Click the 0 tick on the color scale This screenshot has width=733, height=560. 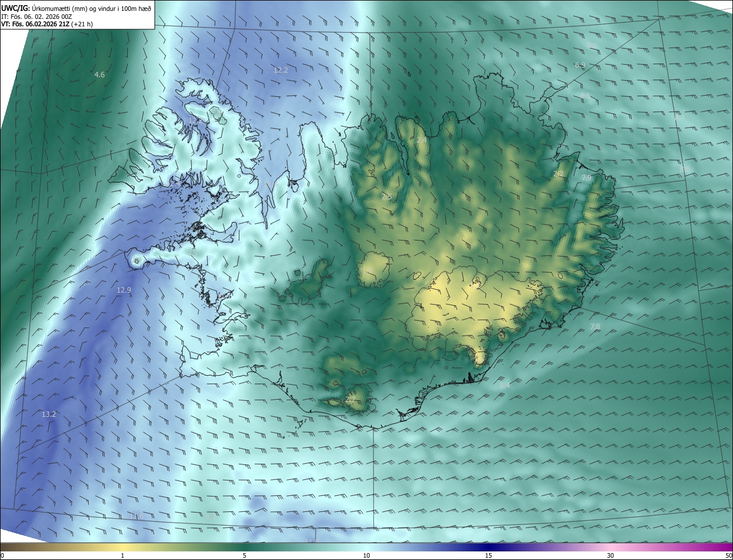click(x=2, y=555)
